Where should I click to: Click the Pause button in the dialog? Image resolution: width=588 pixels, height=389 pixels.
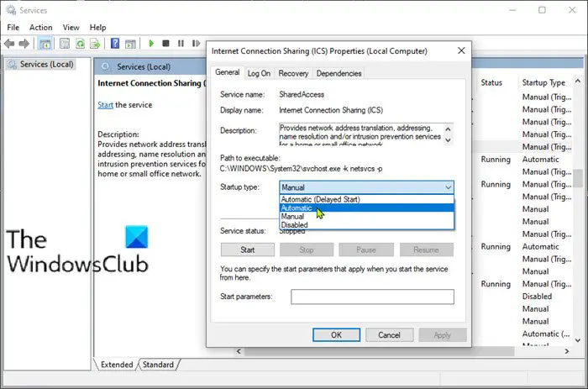pos(366,250)
